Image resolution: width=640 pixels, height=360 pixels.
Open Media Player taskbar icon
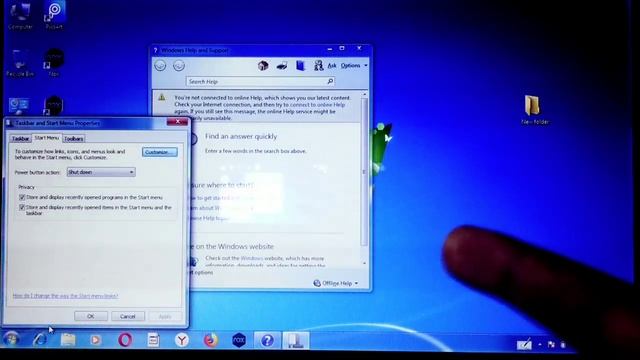pyautogui.click(x=96, y=340)
